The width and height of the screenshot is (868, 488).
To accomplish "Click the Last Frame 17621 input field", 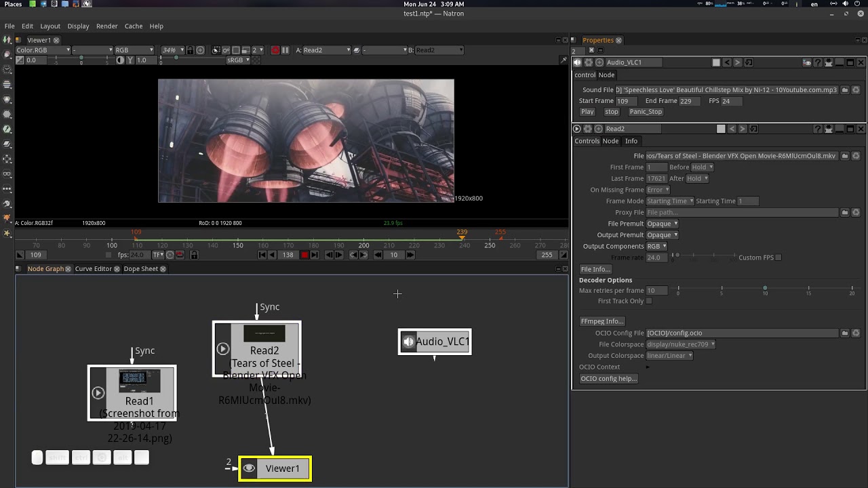I will [656, 178].
